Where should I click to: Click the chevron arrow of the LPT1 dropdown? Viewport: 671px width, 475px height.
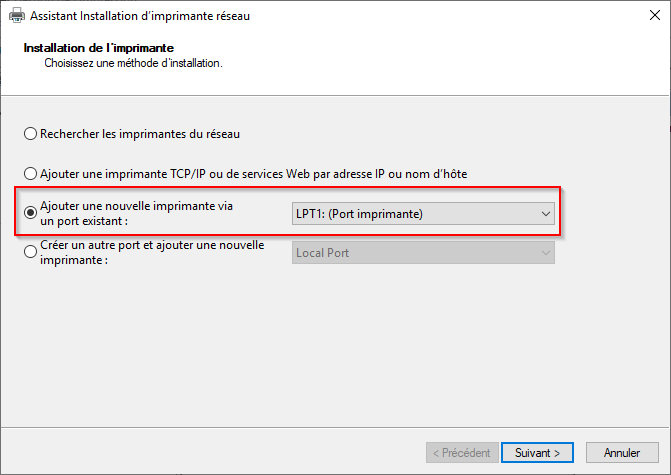(x=546, y=214)
